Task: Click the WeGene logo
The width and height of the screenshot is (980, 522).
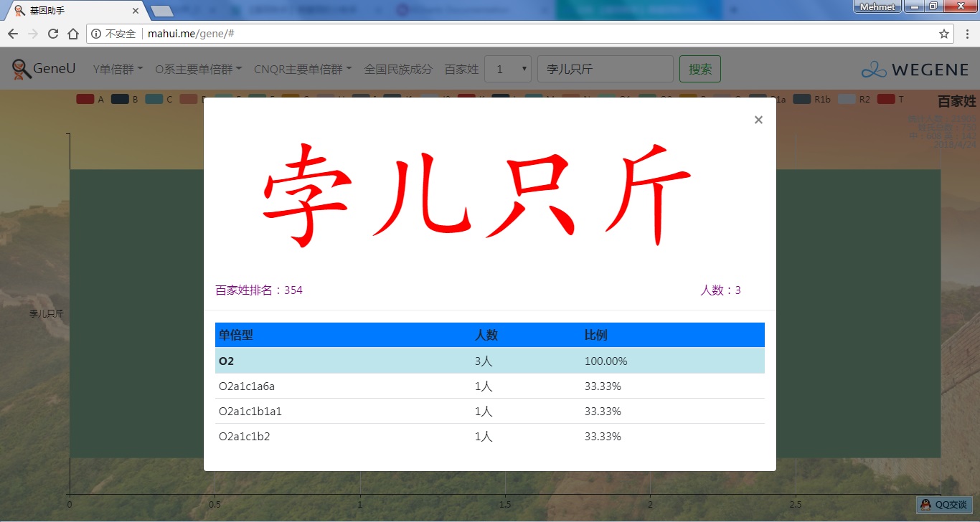Action: pyautogui.click(x=915, y=70)
